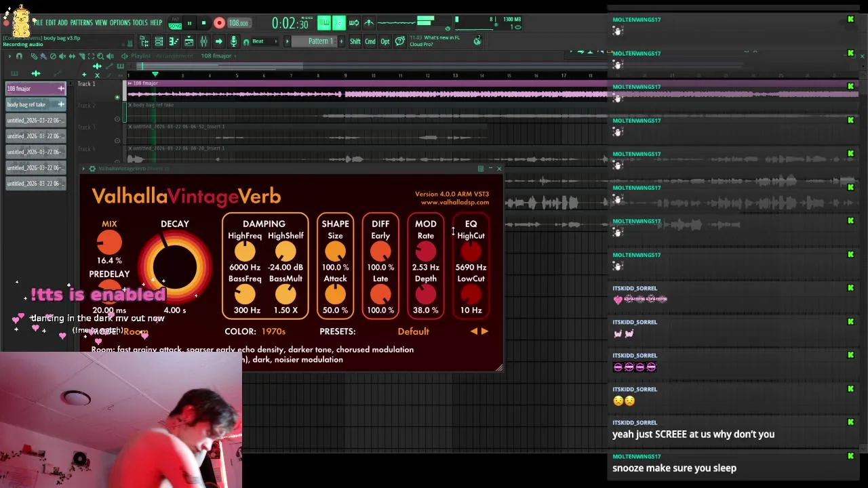The width and height of the screenshot is (868, 488).
Task: Open the OPTIONS menu
Action: [x=120, y=22]
